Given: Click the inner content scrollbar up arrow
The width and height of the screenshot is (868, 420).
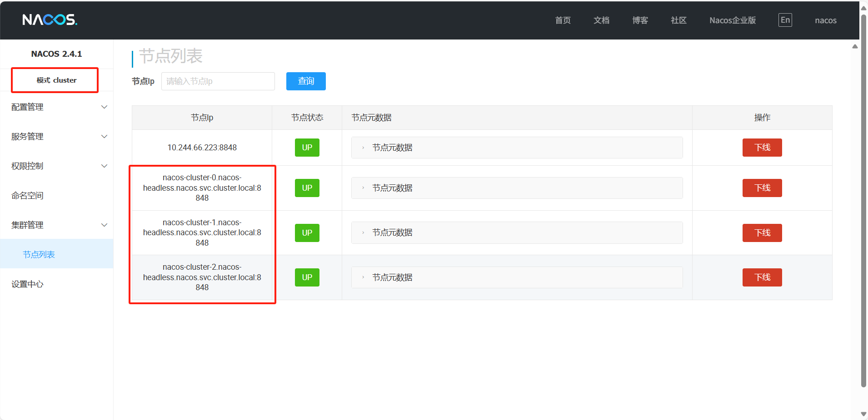Looking at the screenshot, I should [x=855, y=46].
